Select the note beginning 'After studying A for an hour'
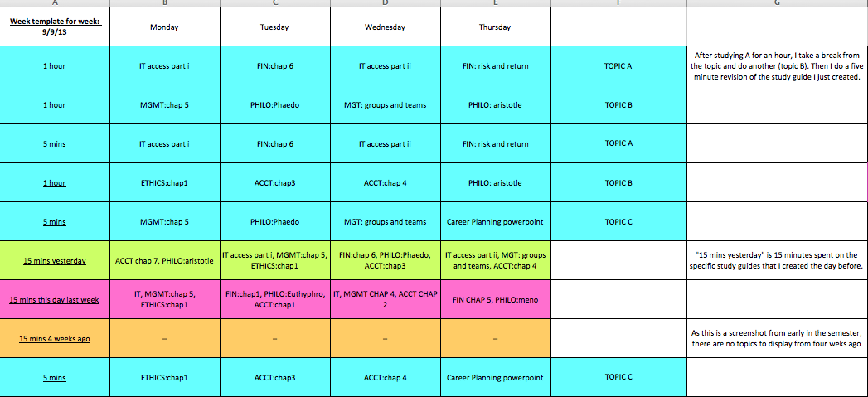 point(777,65)
